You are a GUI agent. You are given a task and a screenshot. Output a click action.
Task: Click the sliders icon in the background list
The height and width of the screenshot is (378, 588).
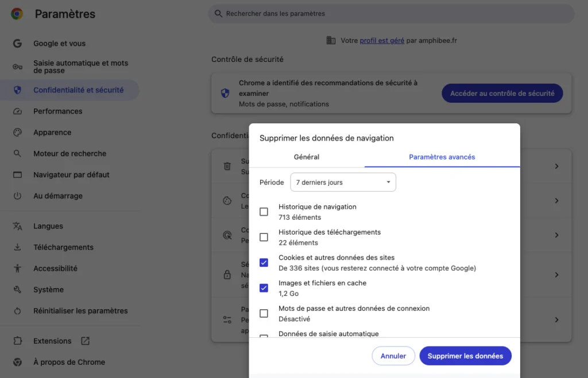coord(227,320)
